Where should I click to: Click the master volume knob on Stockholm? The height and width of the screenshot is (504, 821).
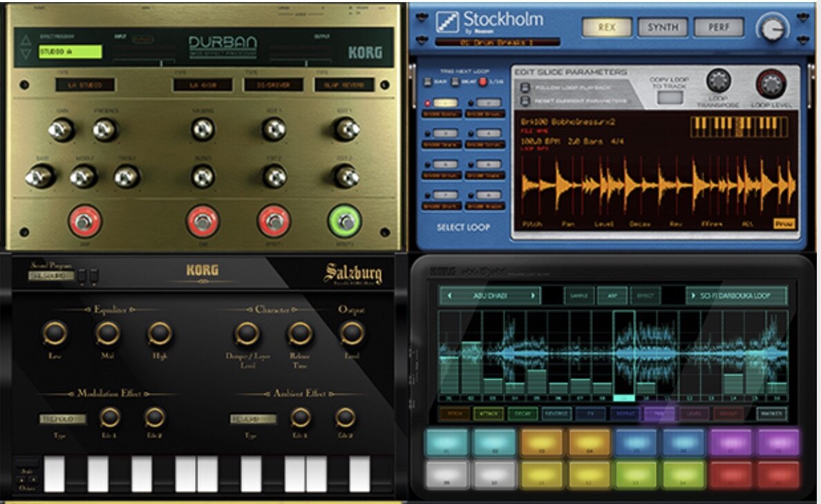pos(773,28)
